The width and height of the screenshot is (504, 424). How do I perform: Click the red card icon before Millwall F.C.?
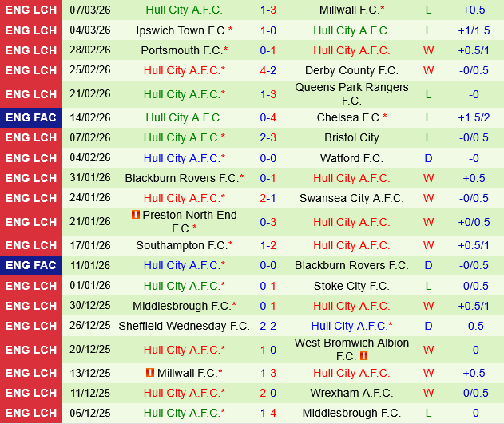coord(149,373)
